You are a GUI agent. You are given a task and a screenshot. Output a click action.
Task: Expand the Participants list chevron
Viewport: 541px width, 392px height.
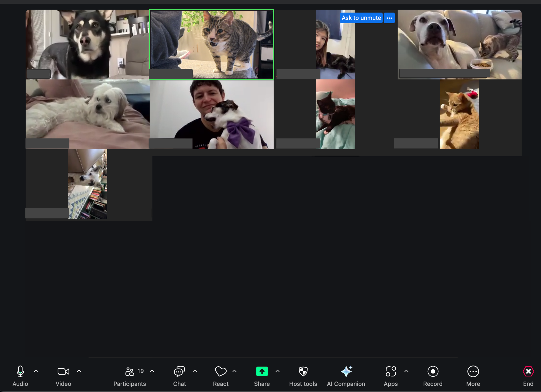[152, 371]
